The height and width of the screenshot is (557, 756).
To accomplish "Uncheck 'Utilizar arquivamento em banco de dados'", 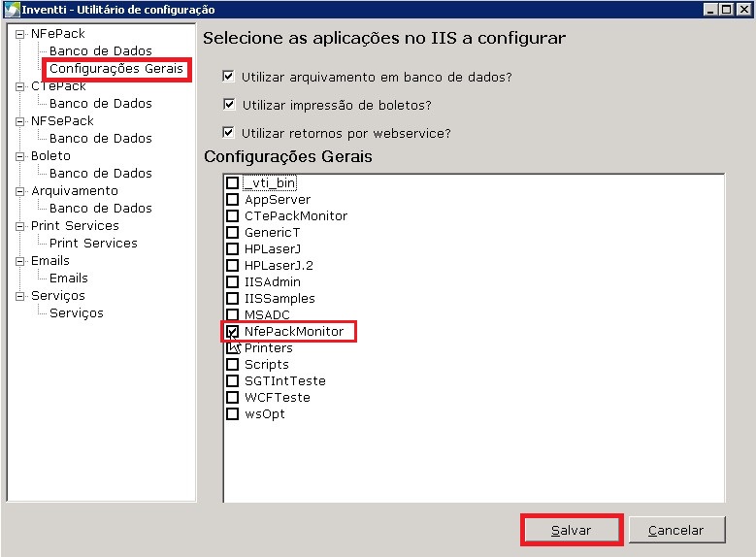I will (229, 76).
